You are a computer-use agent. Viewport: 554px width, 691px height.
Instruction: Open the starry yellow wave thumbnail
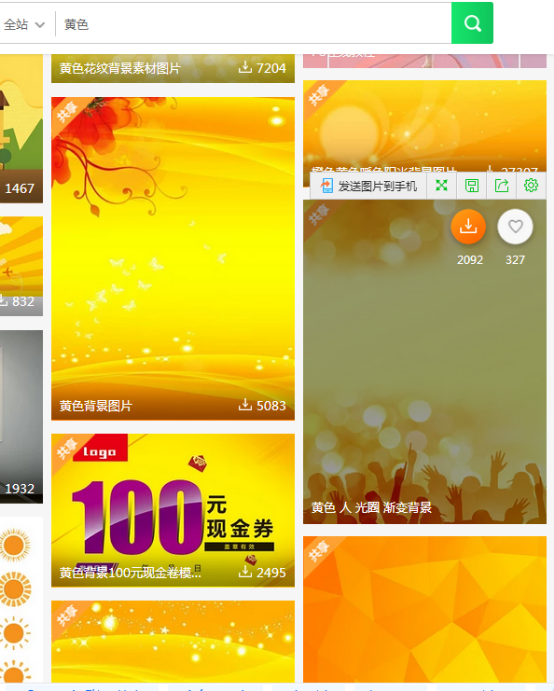pos(173,641)
